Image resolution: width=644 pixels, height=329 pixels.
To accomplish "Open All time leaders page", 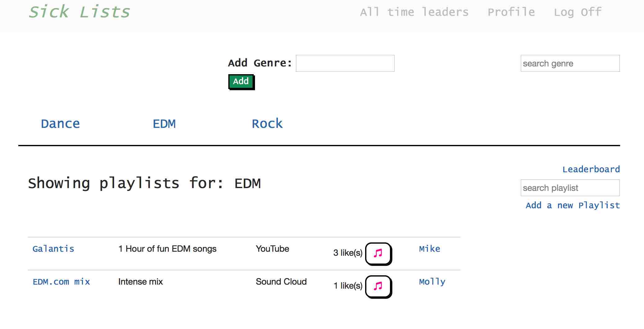I will (414, 12).
